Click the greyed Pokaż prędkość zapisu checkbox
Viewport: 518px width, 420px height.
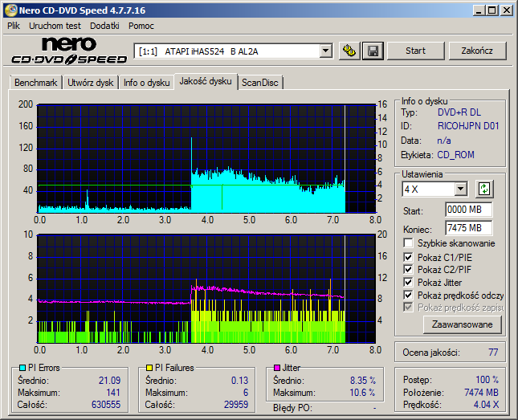(x=408, y=308)
